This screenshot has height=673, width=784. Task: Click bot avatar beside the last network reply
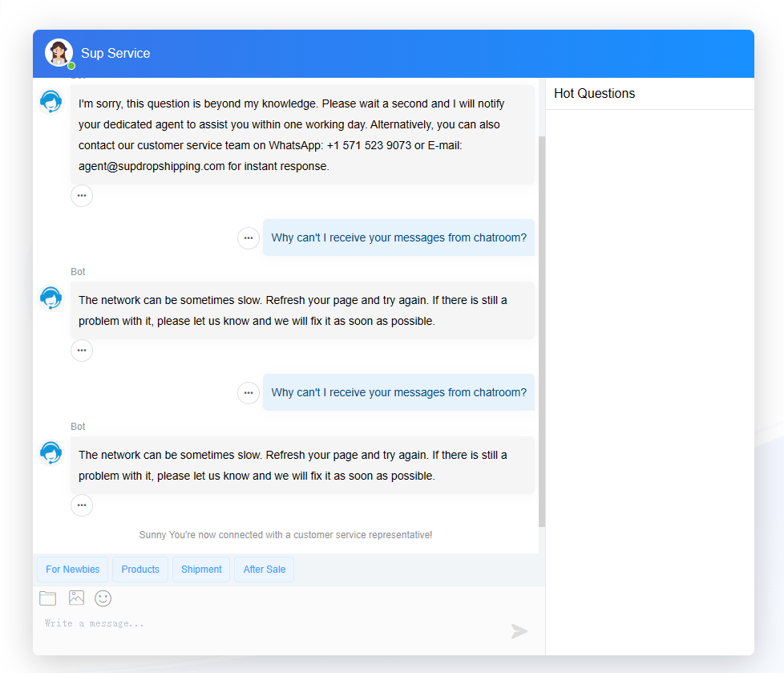click(x=51, y=453)
